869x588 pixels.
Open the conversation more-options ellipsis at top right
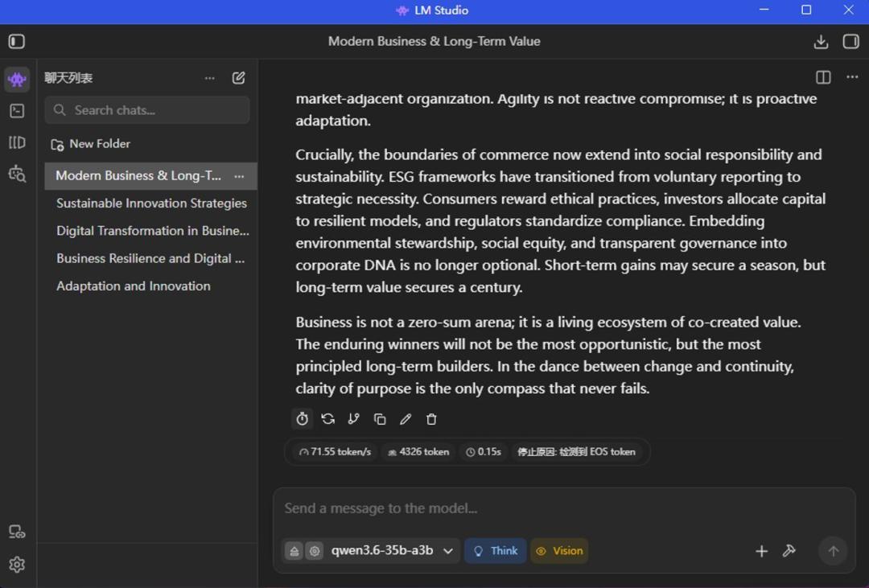[x=852, y=77]
